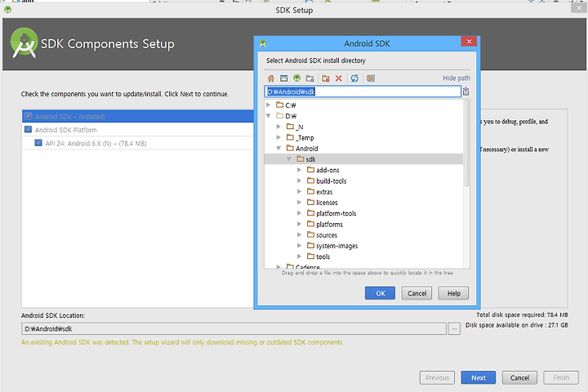Screen dimensions: 588x392
Task: Expand the system-images folder
Action: 299,246
